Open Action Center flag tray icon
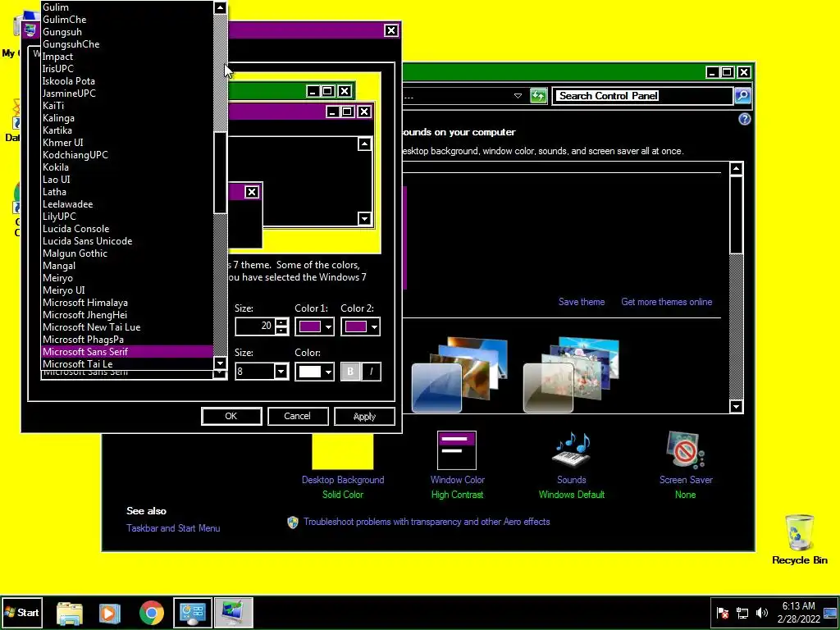This screenshot has height=630, width=840. (x=723, y=612)
